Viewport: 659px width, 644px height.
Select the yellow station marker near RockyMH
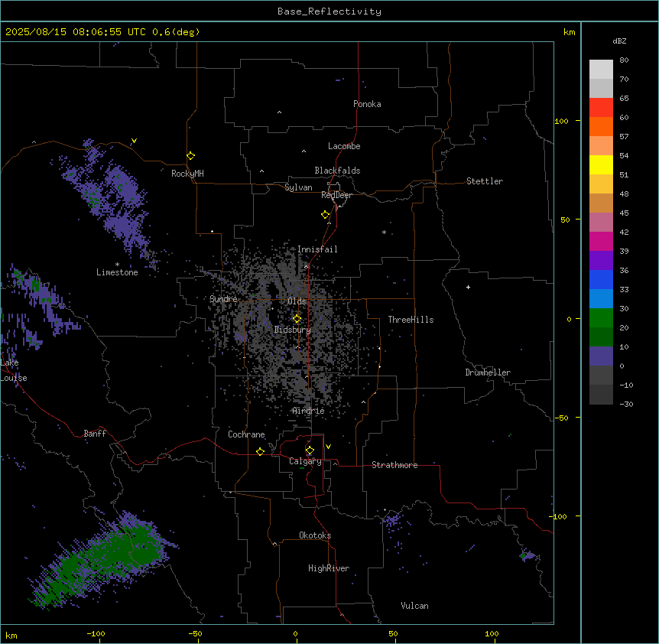tap(190, 155)
